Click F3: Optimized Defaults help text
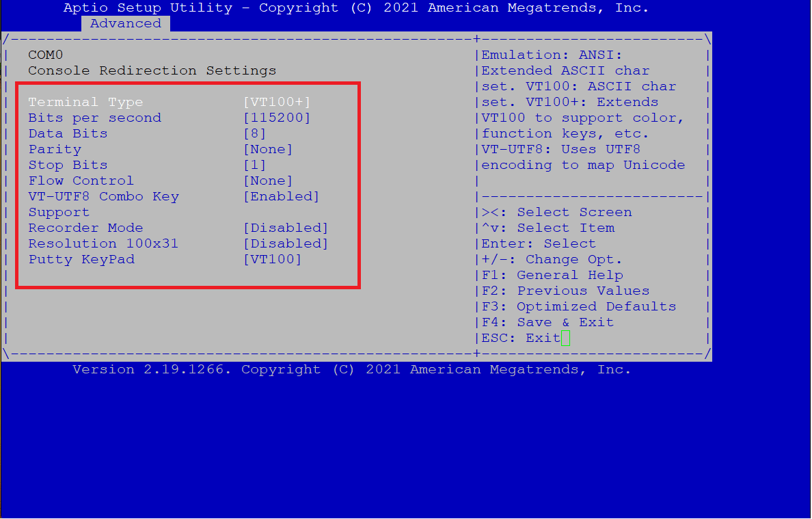812x519 pixels. [x=579, y=306]
